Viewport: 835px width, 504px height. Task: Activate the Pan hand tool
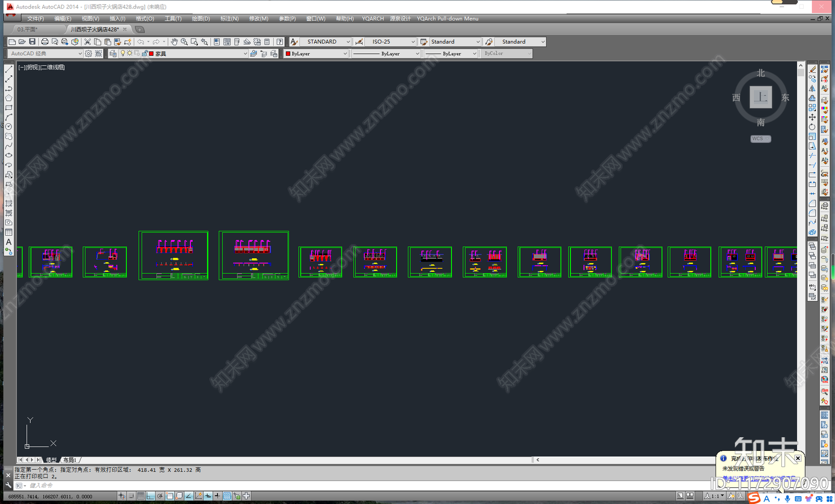(x=174, y=42)
